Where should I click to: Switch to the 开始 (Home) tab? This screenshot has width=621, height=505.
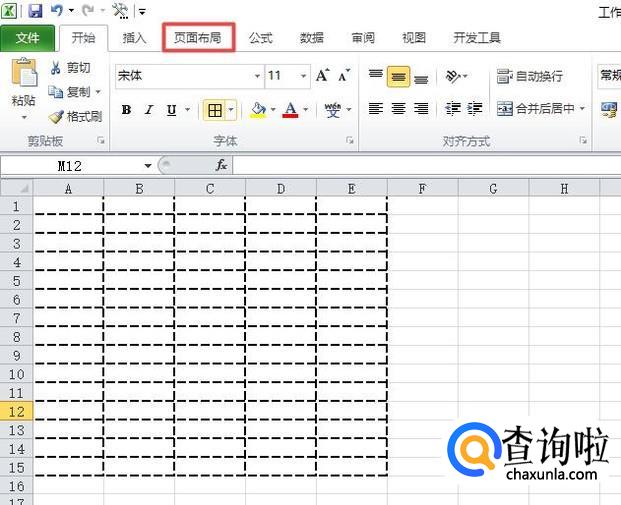tap(84, 38)
